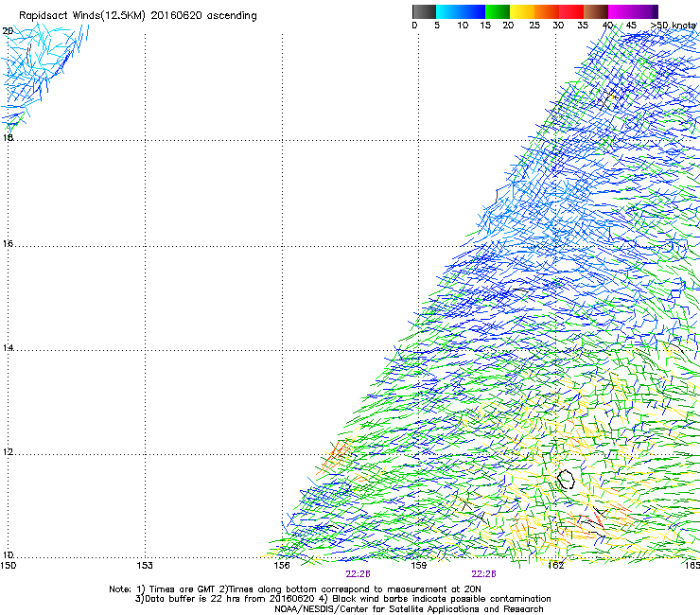Click the cyan-to-blue segment of the color bar

coord(461,11)
